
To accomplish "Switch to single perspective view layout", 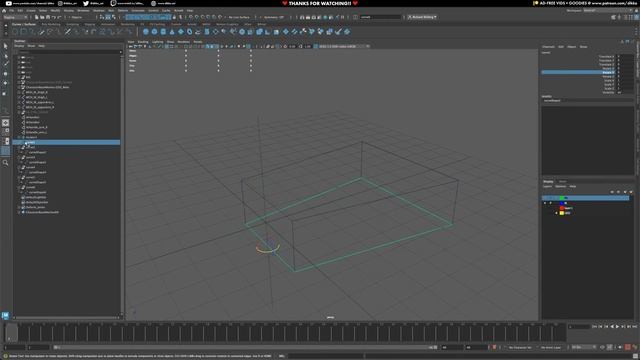I will coord(6,123).
